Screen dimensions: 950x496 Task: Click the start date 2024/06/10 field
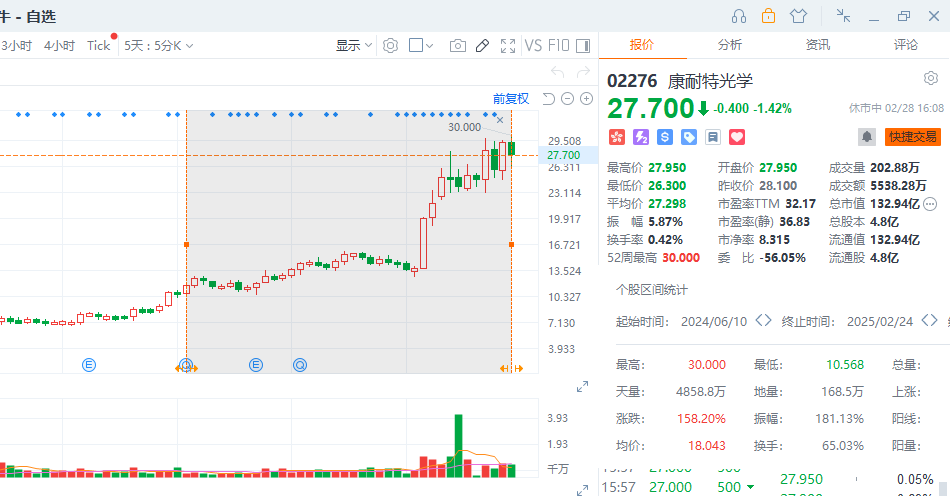click(714, 322)
